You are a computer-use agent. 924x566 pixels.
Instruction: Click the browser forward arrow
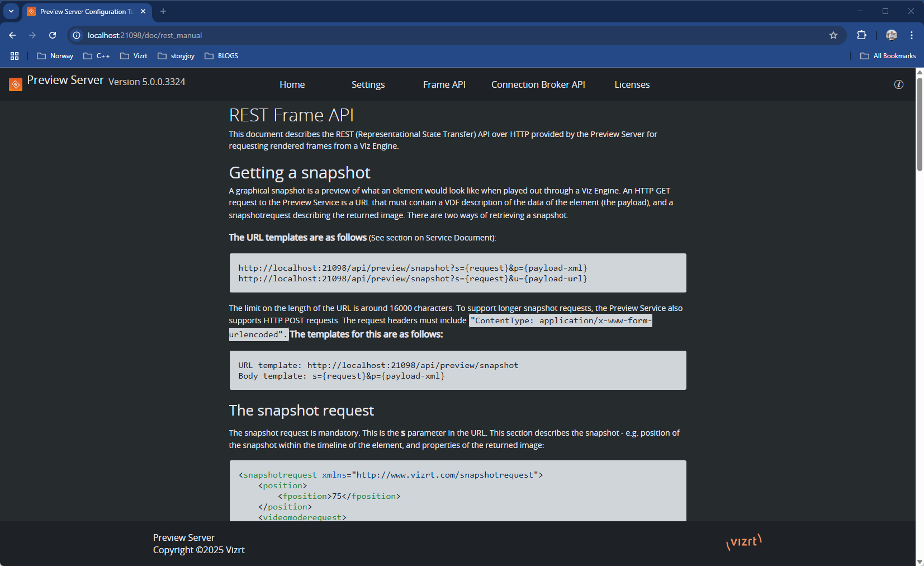32,35
